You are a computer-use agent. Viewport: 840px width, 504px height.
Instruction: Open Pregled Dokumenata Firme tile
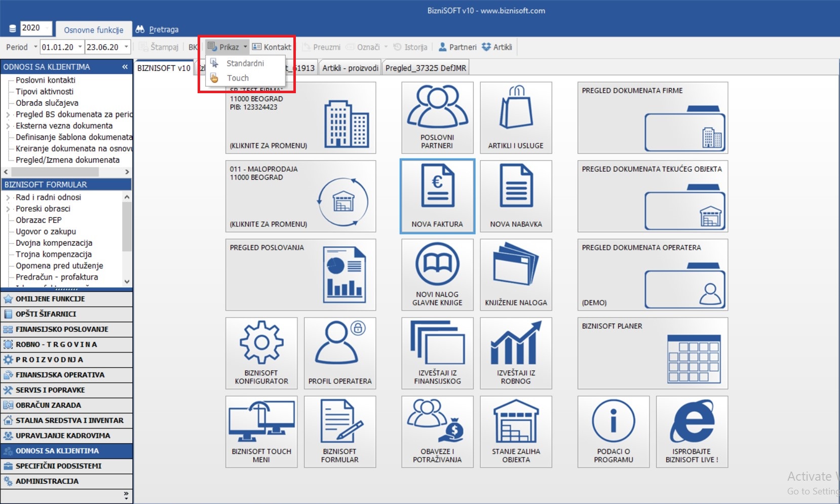[653, 118]
